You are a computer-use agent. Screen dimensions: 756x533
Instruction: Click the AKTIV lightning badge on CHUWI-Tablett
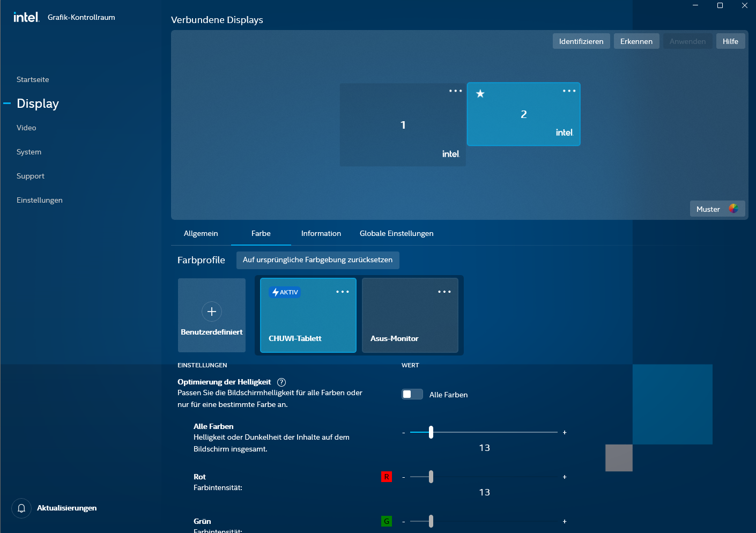[x=285, y=292]
